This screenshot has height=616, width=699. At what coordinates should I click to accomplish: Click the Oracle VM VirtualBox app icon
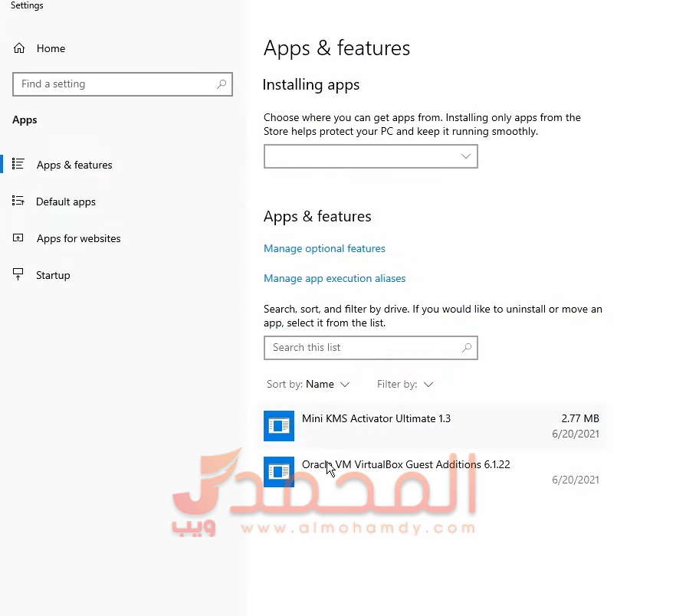pyautogui.click(x=279, y=472)
